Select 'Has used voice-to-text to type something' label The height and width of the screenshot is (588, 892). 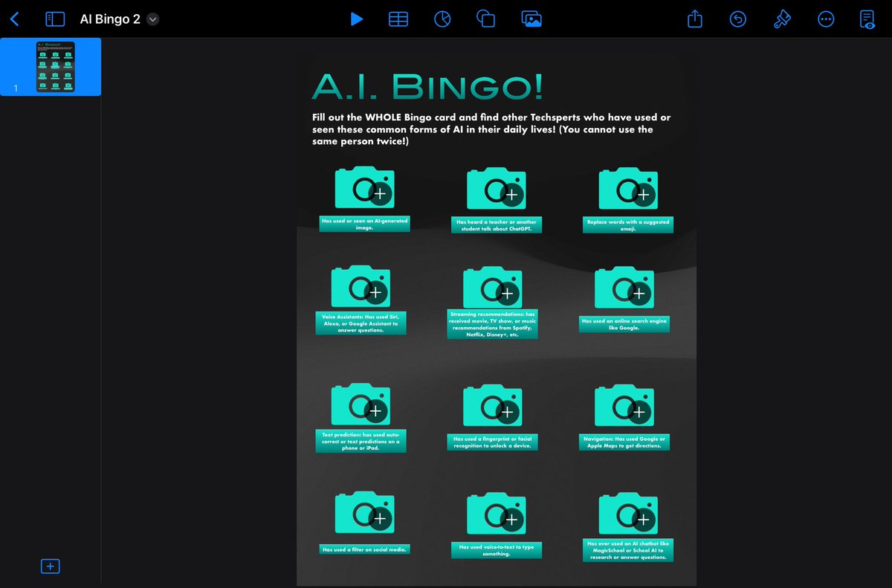click(x=496, y=550)
